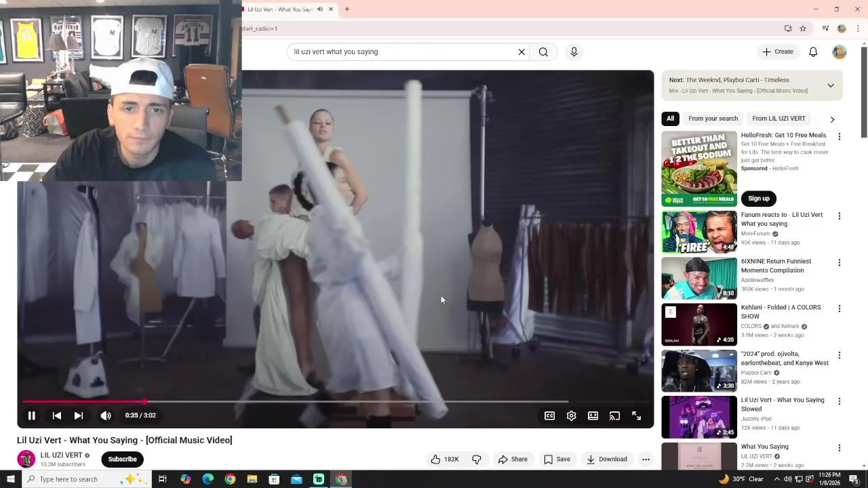868x488 pixels.
Task: Enter full screen mode
Action: 637,415
